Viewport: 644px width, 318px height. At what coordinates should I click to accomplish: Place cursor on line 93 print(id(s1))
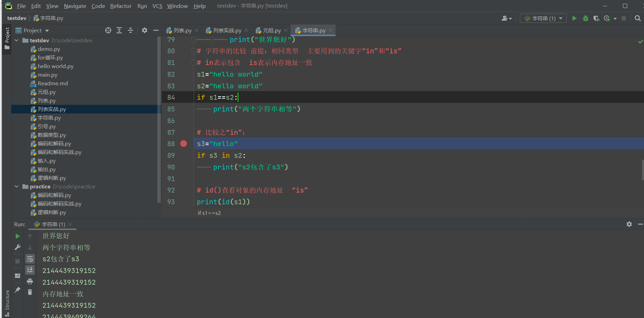(x=223, y=202)
